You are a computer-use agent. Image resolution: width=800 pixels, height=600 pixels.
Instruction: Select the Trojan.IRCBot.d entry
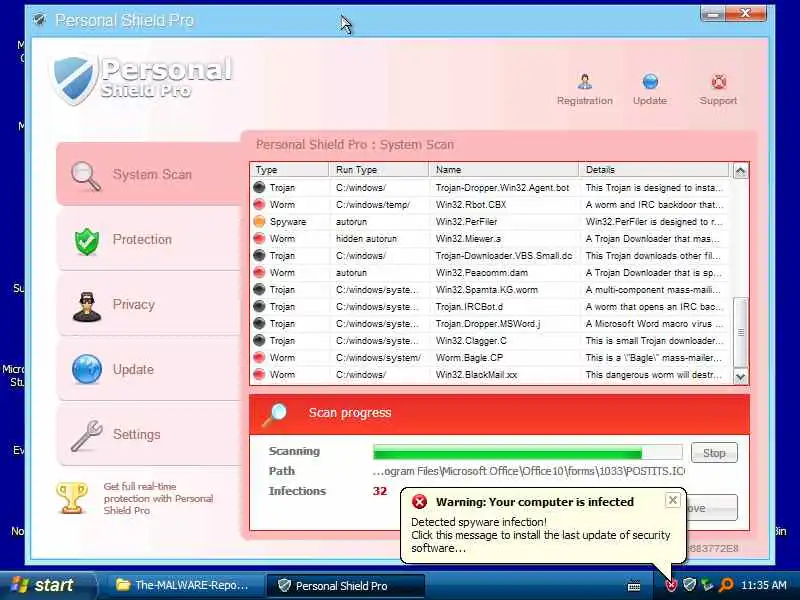[490, 307]
